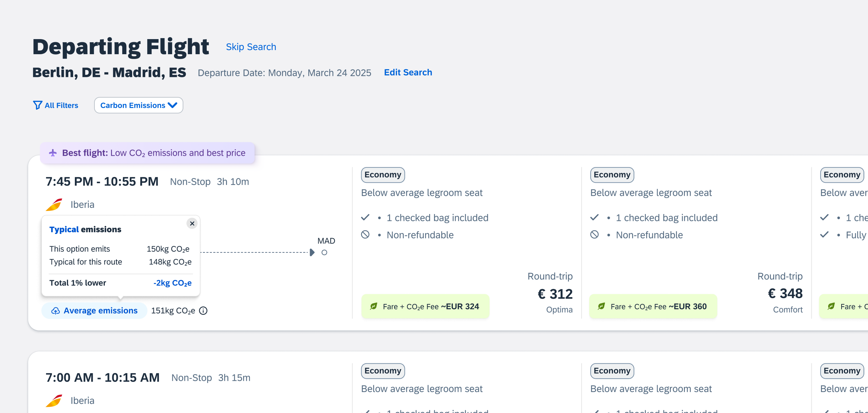Close the Typical emissions popup
Screen dimensions: 868x413
coord(192,224)
